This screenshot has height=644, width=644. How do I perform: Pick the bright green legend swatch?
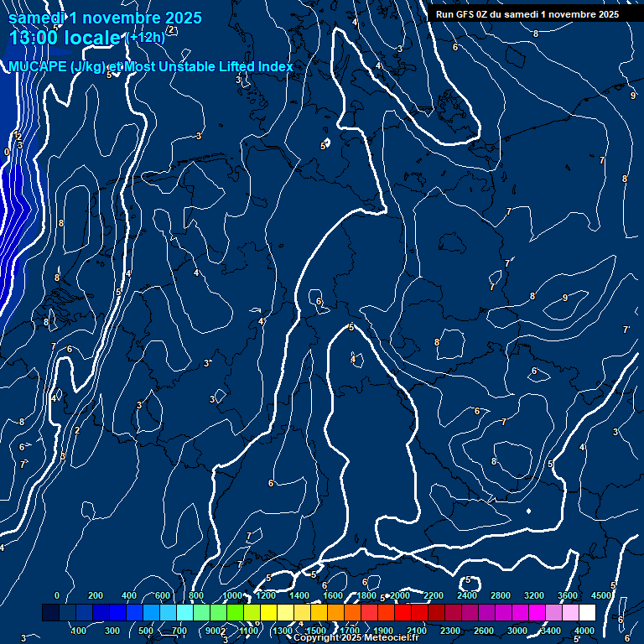pos(235,613)
